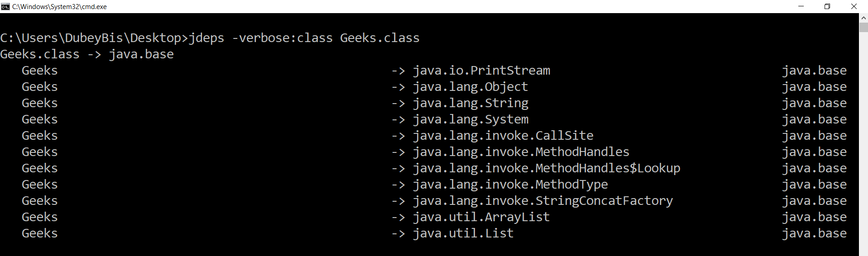Click the scrollbar up arrow
The image size is (868, 256).
tap(863, 18)
